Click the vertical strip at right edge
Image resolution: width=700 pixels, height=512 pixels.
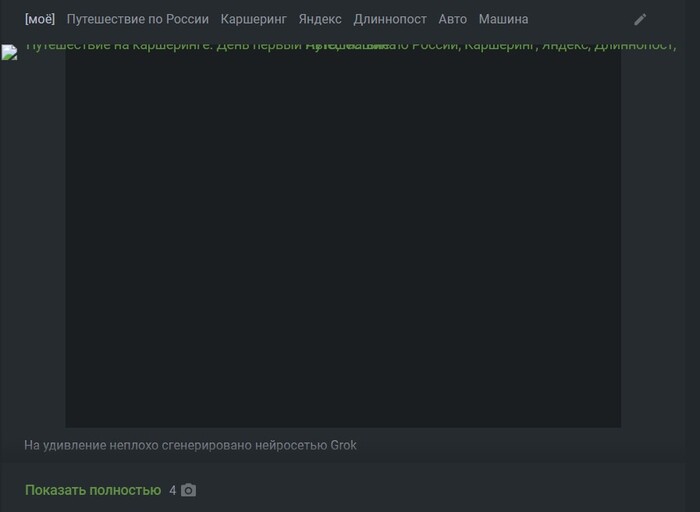[x=692, y=256]
